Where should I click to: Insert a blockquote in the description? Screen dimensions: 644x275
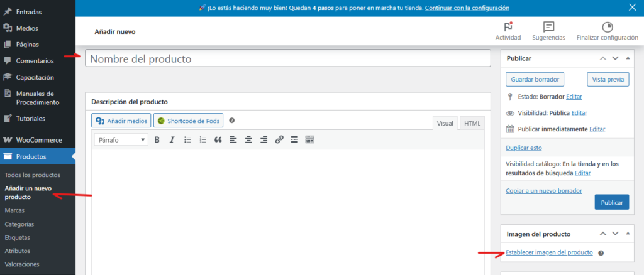tap(218, 139)
